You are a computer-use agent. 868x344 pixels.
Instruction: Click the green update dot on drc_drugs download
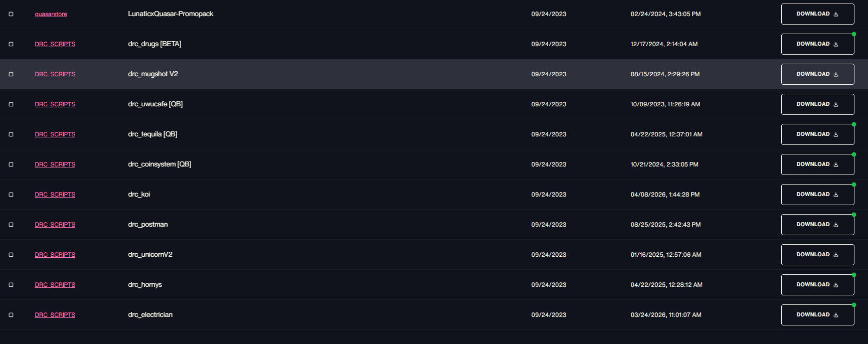pos(854,34)
